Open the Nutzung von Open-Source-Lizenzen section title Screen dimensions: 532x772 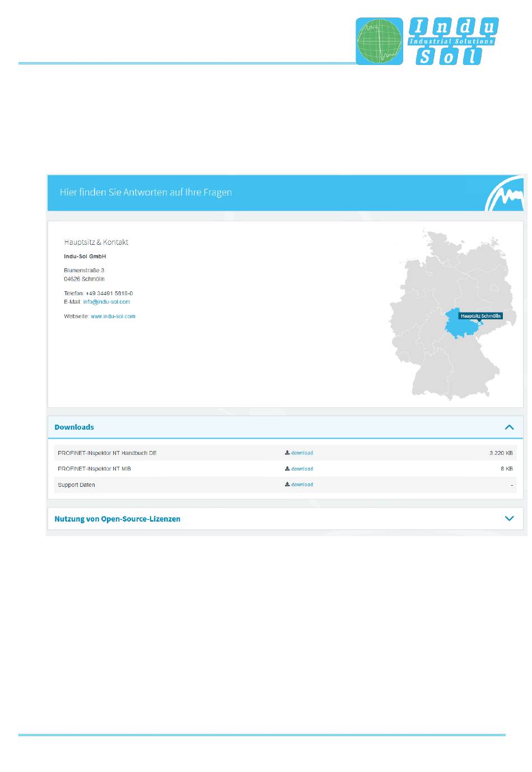pos(118,519)
